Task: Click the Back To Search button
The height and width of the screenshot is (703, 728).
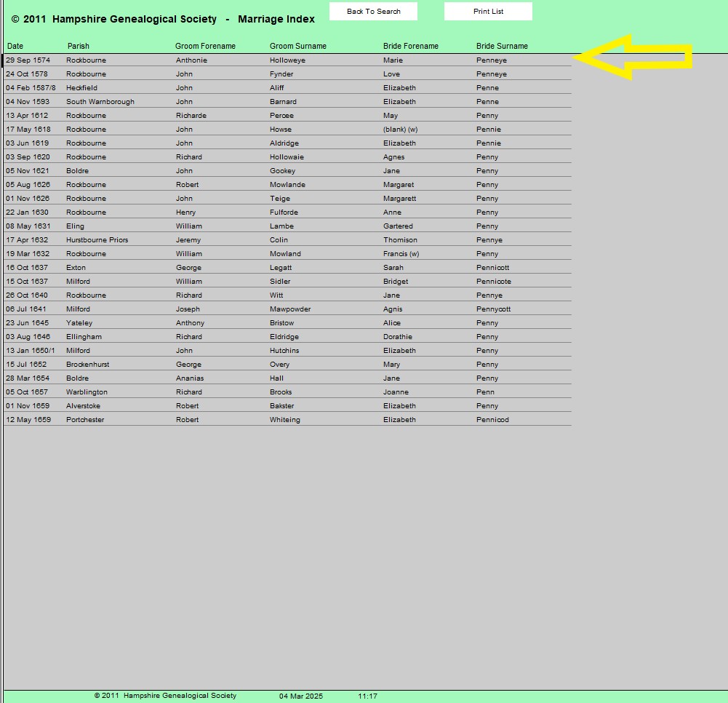Action: click(x=373, y=12)
